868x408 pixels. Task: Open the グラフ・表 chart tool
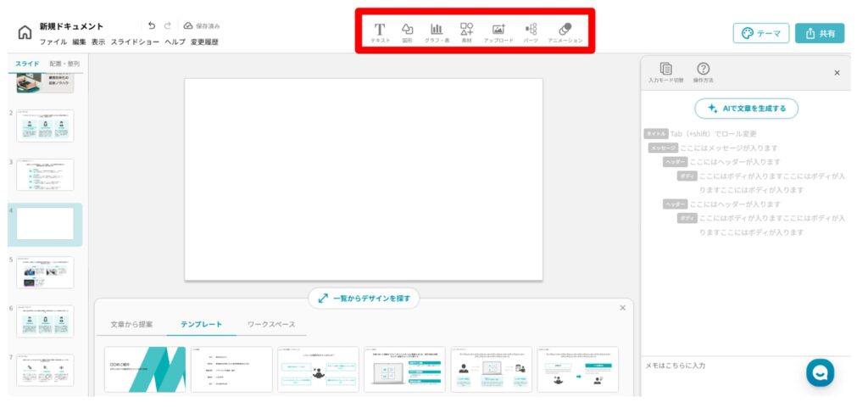click(x=437, y=31)
